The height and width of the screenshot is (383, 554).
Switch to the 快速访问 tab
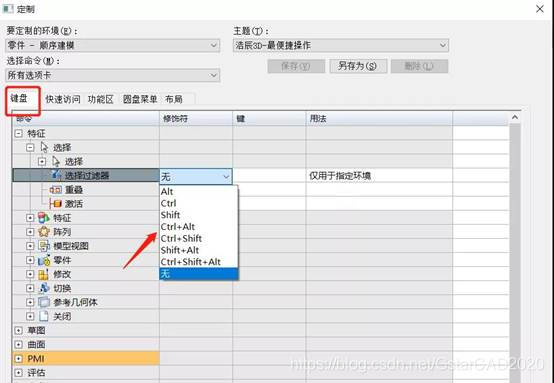[63, 99]
